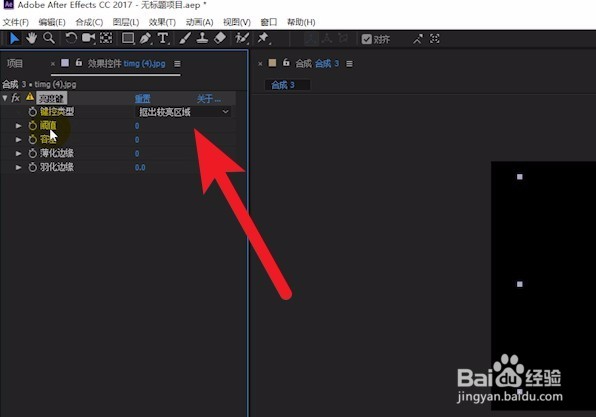This screenshot has height=417, width=596.
Task: Toggle the 对齐 snapping checkbox
Action: coord(366,39)
